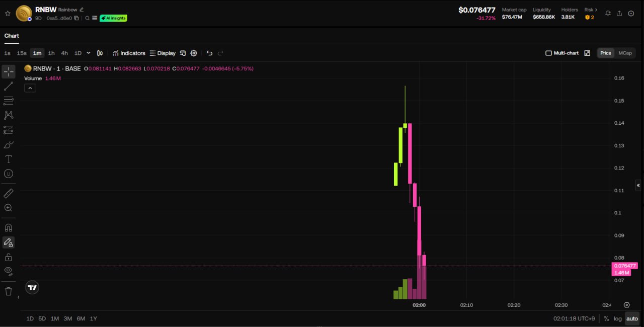The width and height of the screenshot is (644, 327).
Task: Open the Chart tab
Action: pos(12,36)
